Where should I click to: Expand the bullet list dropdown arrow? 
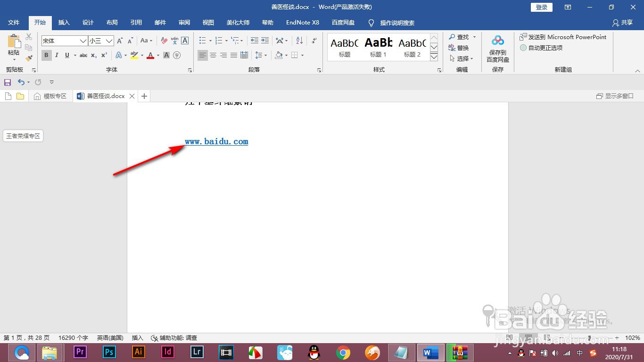point(209,41)
